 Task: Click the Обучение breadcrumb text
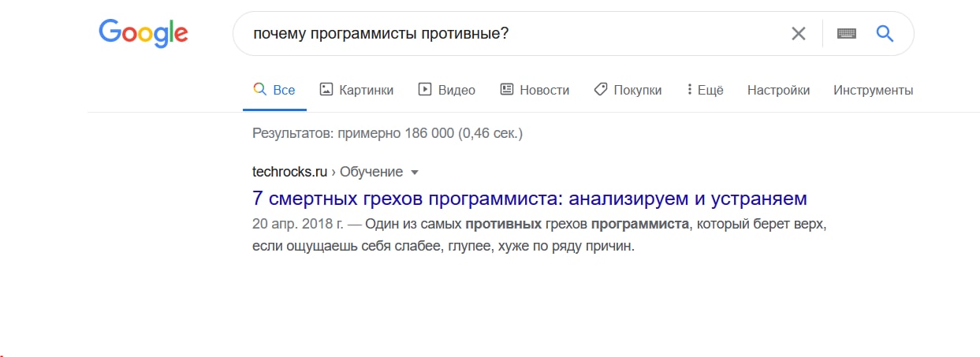coord(371,172)
